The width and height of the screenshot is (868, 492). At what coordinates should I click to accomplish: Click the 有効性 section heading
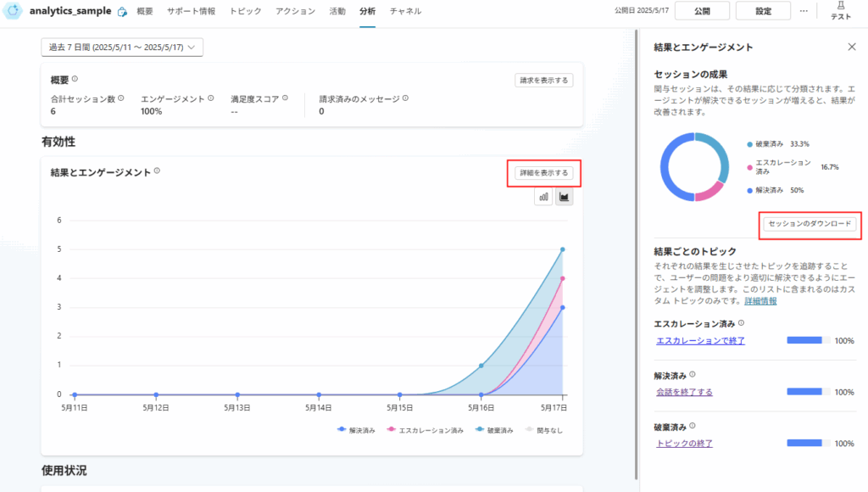(58, 142)
